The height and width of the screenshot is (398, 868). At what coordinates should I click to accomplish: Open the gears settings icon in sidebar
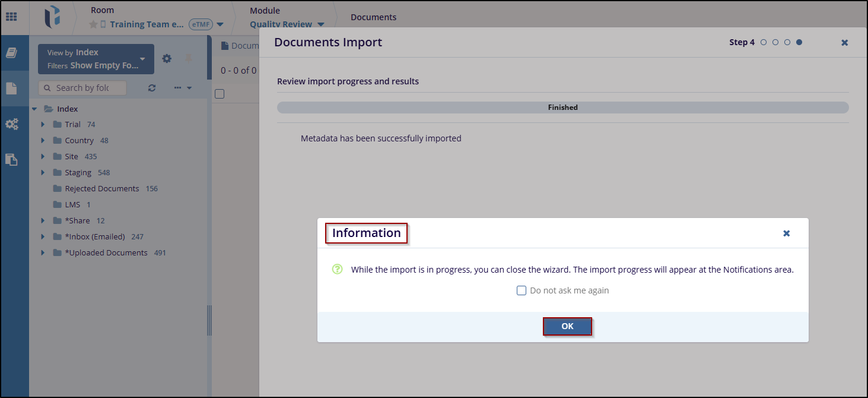[12, 124]
